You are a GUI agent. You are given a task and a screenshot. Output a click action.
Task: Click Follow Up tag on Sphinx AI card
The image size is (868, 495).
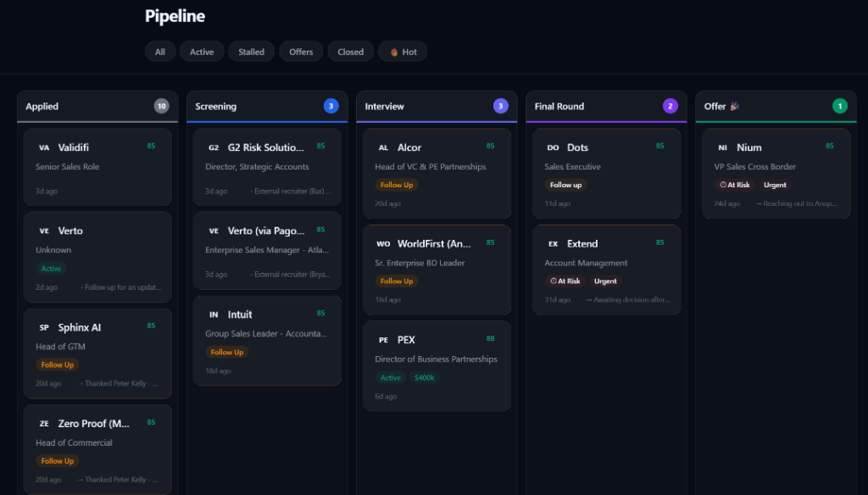(x=57, y=364)
